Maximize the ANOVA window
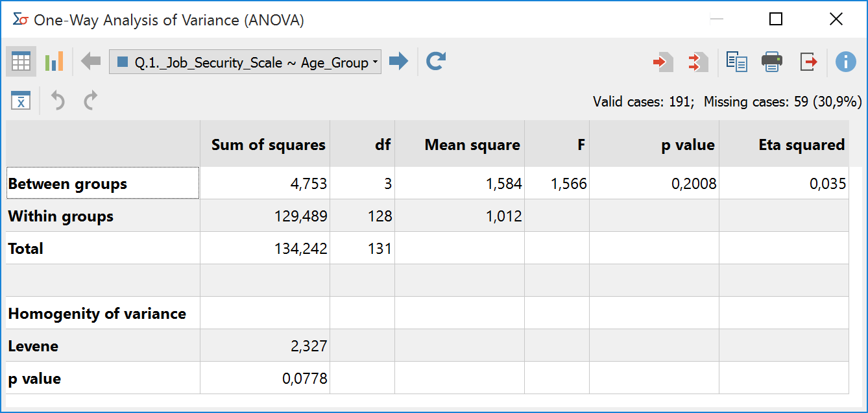 point(775,19)
